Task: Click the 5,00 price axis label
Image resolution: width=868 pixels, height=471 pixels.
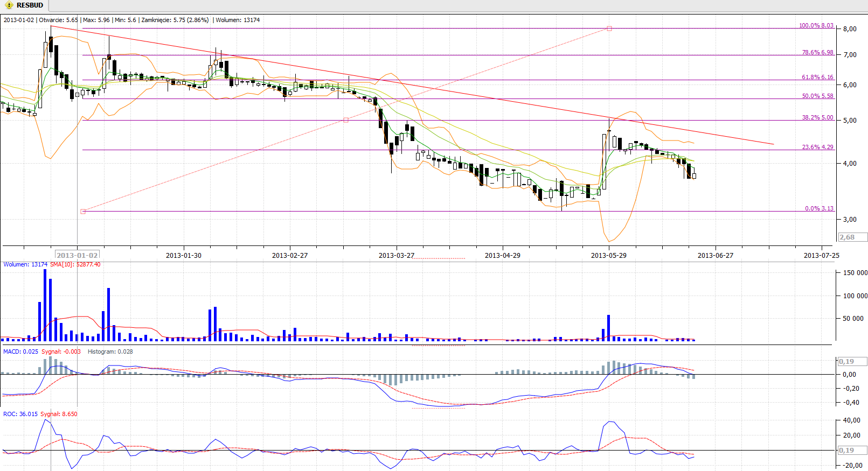Action: coord(850,121)
